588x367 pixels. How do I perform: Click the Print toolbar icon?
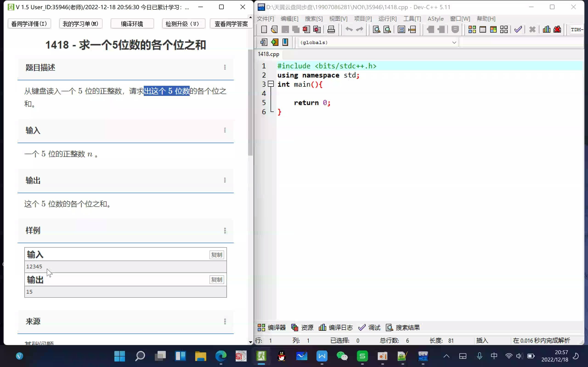[331, 30]
